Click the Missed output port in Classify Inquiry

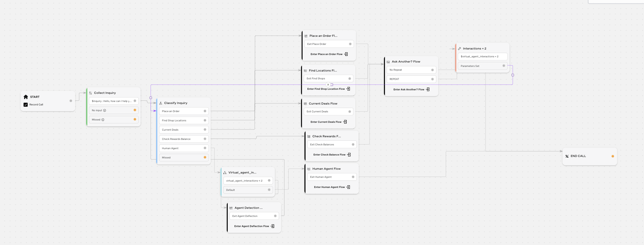[205, 157]
